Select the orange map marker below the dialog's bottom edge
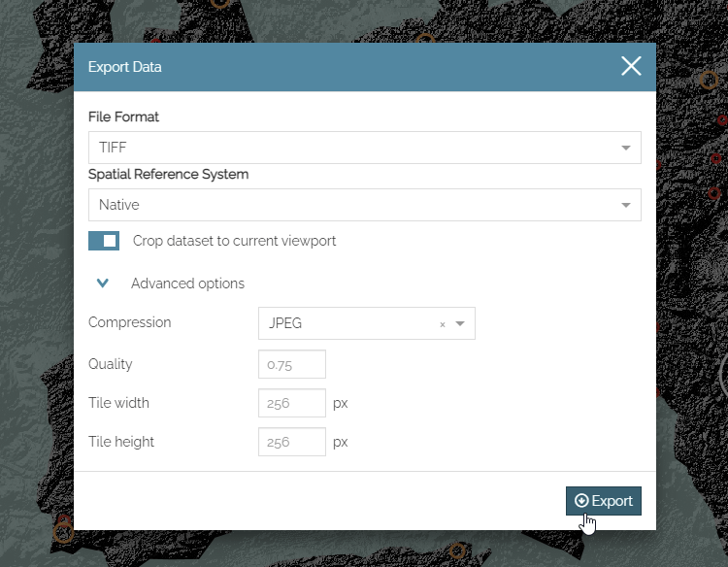Viewport: 728px width, 567px height. click(x=457, y=551)
